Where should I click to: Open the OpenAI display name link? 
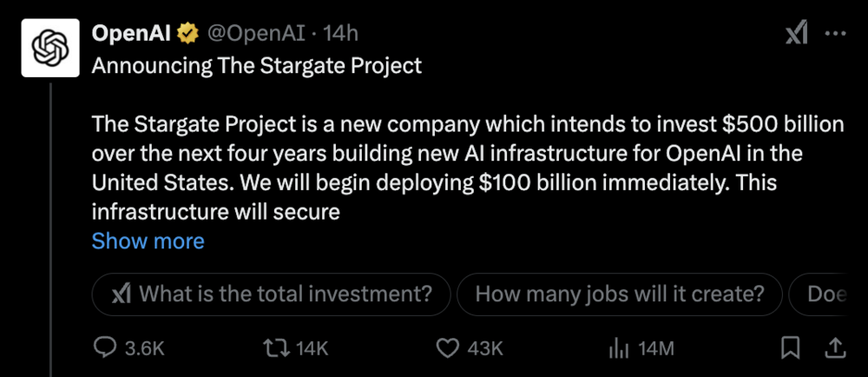click(132, 34)
